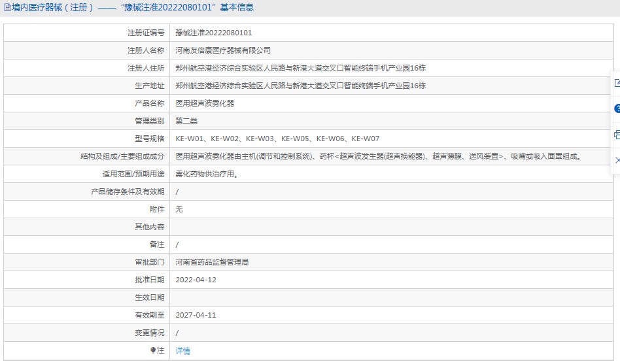Select registration number value 豫械注准20222080101
The height and width of the screenshot is (364, 620).
[x=214, y=33]
